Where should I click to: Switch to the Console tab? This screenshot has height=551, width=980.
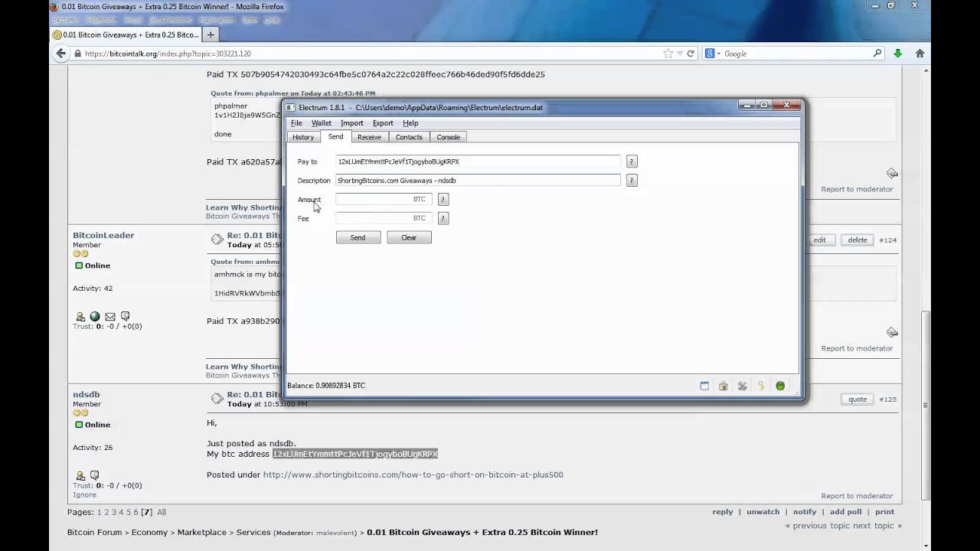[449, 137]
